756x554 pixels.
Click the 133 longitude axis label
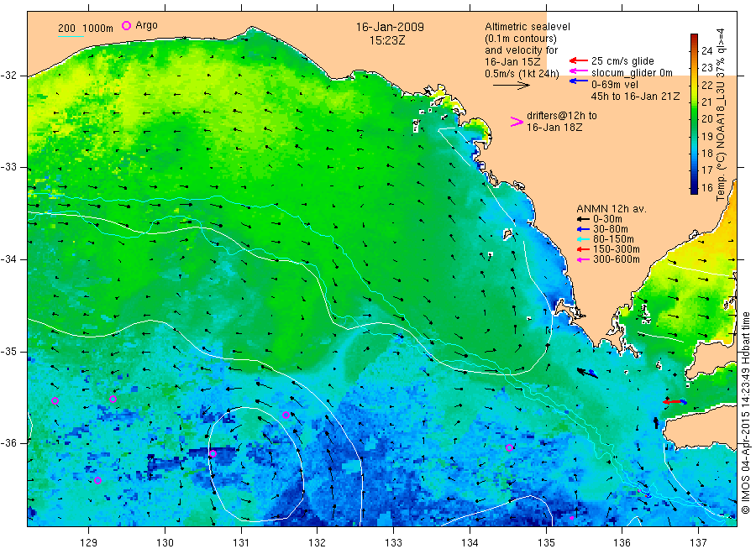tap(393, 542)
